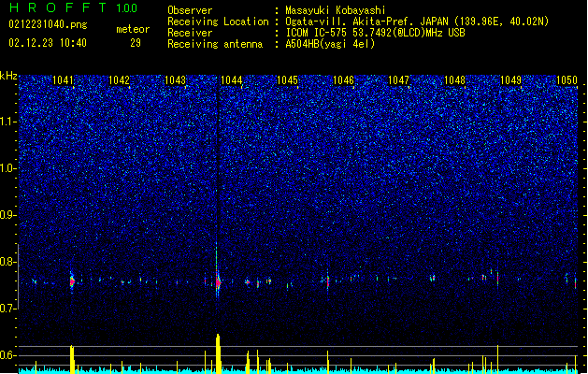Click the 1041 time marker
The height and width of the screenshot is (374, 588).
[63, 80]
